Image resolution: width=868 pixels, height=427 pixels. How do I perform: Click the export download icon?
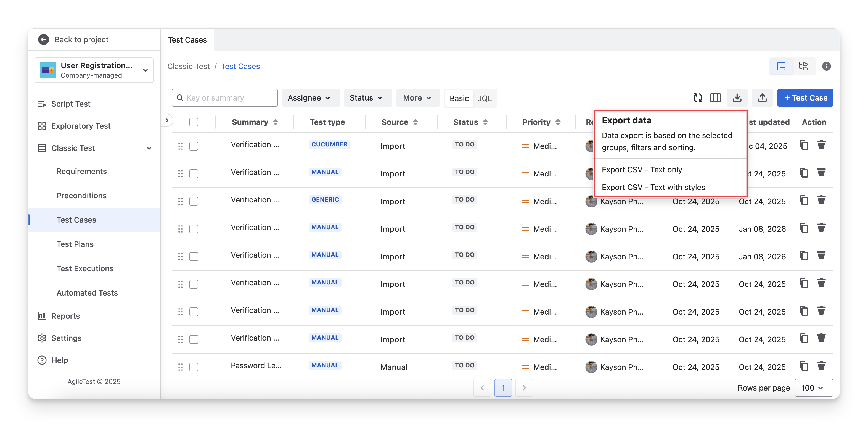[737, 98]
